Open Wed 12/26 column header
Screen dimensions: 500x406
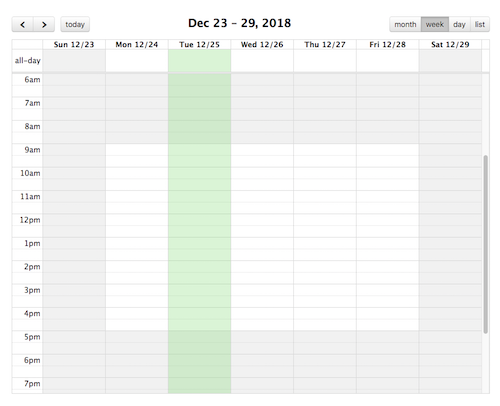pos(262,45)
